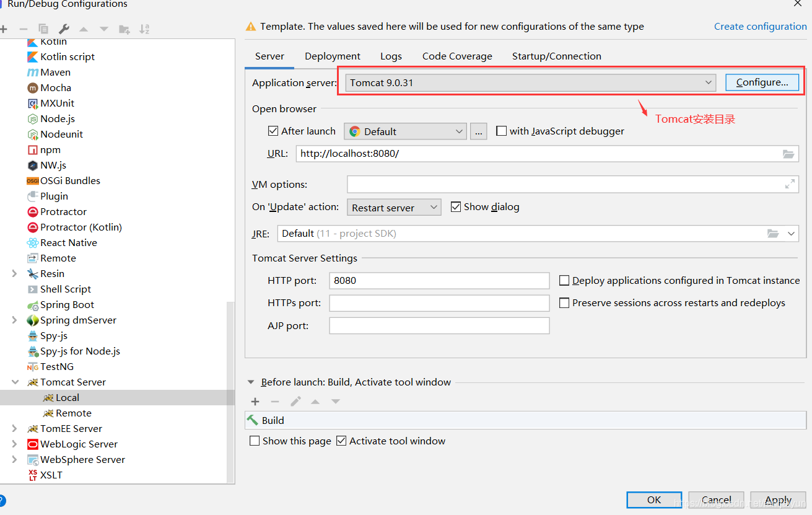Open the wrench edit templates icon
Image resolution: width=812 pixels, height=515 pixels.
coord(64,29)
